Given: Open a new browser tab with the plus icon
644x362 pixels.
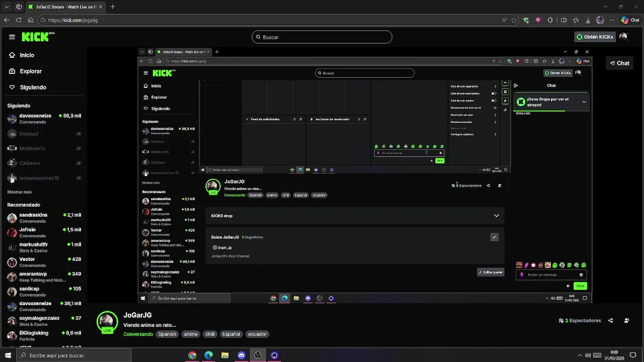Looking at the screenshot, I should pos(113,7).
